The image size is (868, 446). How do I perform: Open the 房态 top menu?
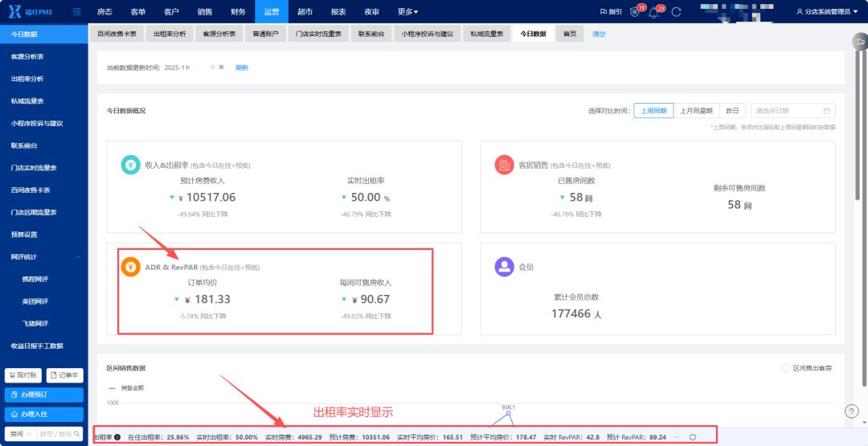(x=104, y=11)
